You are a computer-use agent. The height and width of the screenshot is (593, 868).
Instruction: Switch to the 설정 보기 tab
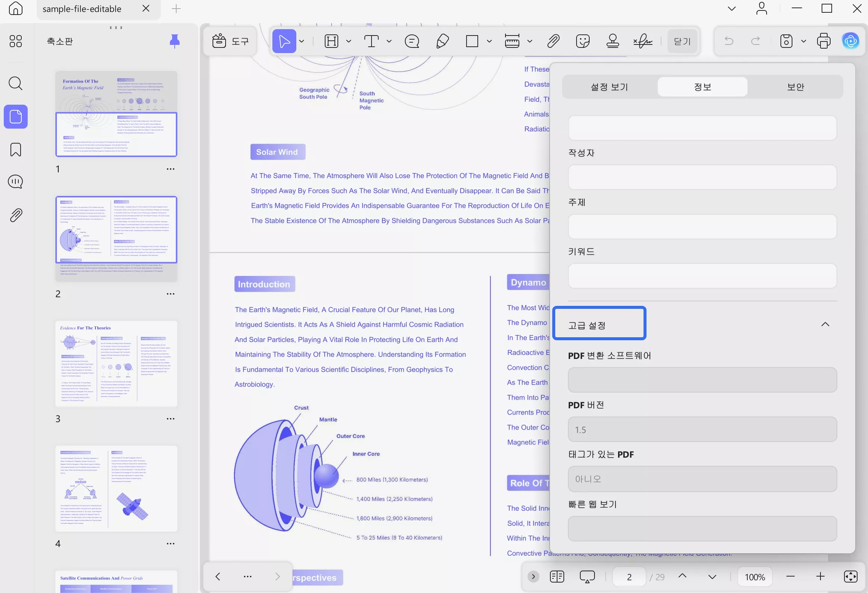click(609, 87)
